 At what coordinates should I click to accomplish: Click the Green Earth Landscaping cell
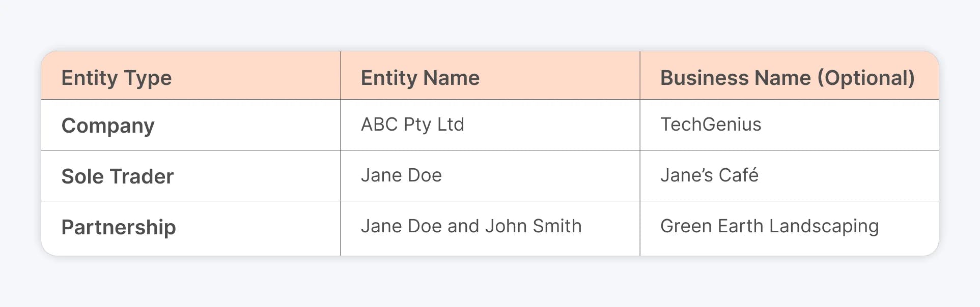[769, 226]
